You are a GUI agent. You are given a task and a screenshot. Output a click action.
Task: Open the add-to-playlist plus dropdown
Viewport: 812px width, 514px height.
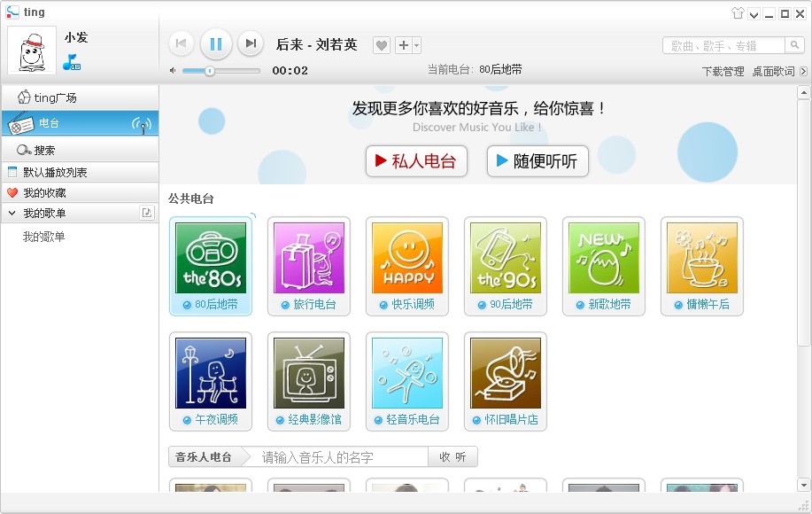tap(407, 45)
